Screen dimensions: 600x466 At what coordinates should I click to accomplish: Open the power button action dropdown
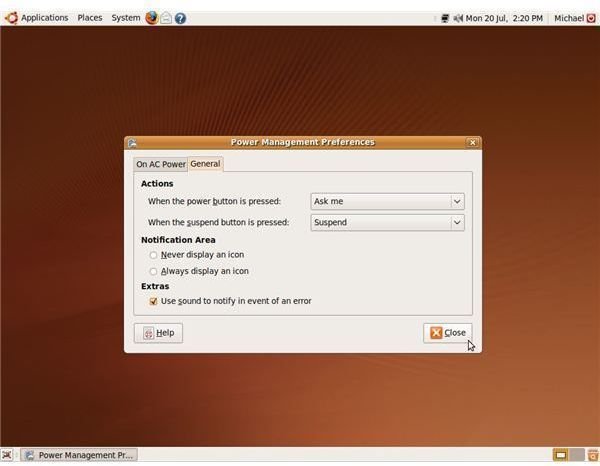coord(388,201)
